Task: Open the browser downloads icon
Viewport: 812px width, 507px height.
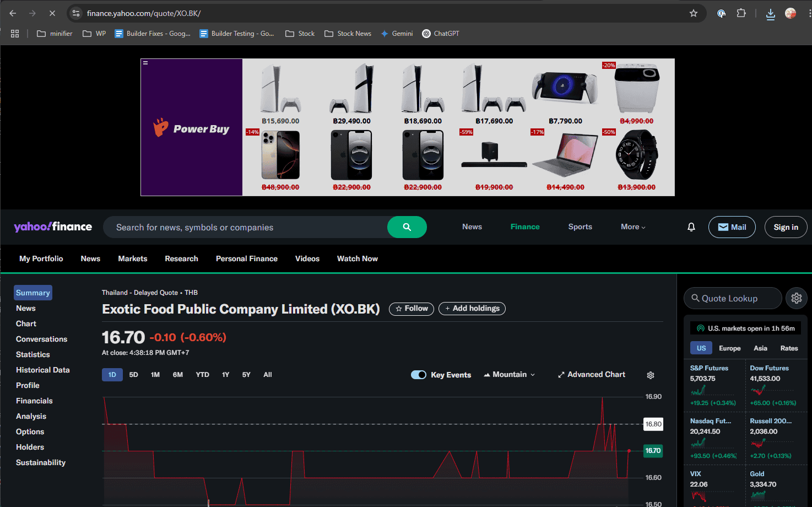Action: pyautogui.click(x=770, y=14)
